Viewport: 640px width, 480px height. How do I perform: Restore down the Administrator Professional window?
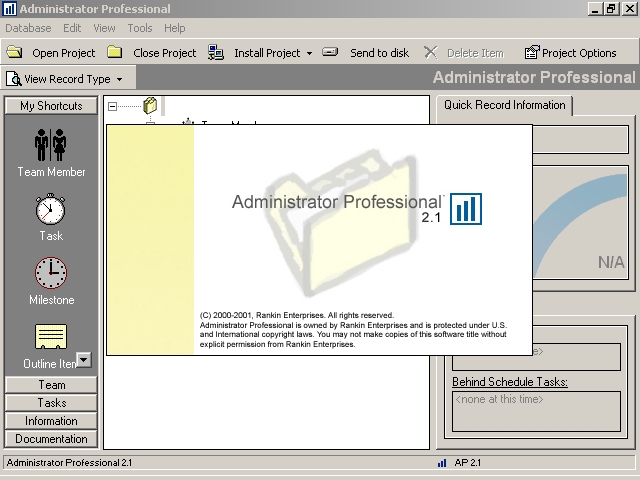(611, 9)
